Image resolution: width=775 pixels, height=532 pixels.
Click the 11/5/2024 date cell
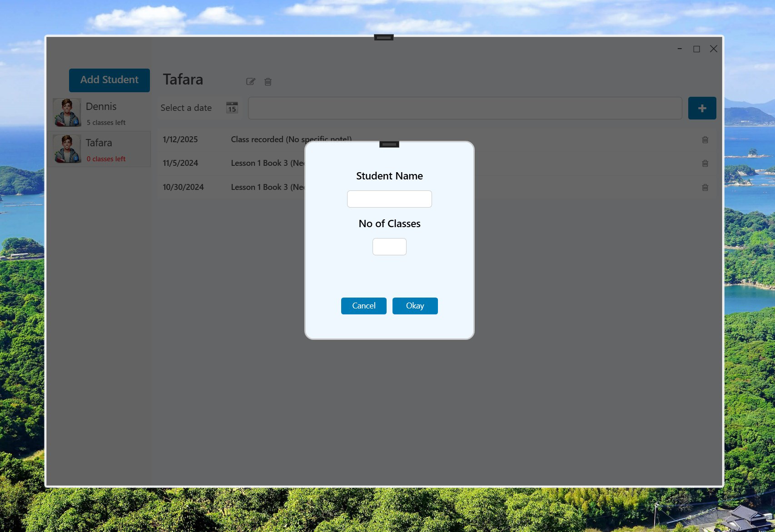(180, 163)
